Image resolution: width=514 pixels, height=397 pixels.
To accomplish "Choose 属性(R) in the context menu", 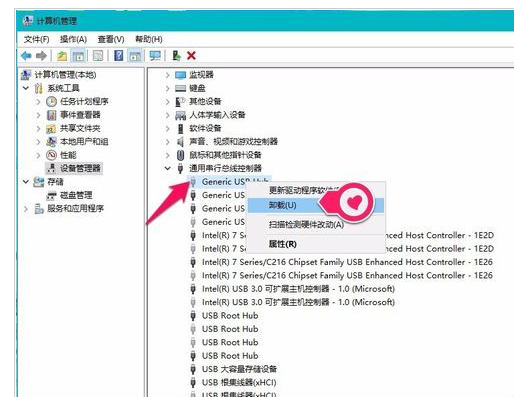I will coord(315,244).
